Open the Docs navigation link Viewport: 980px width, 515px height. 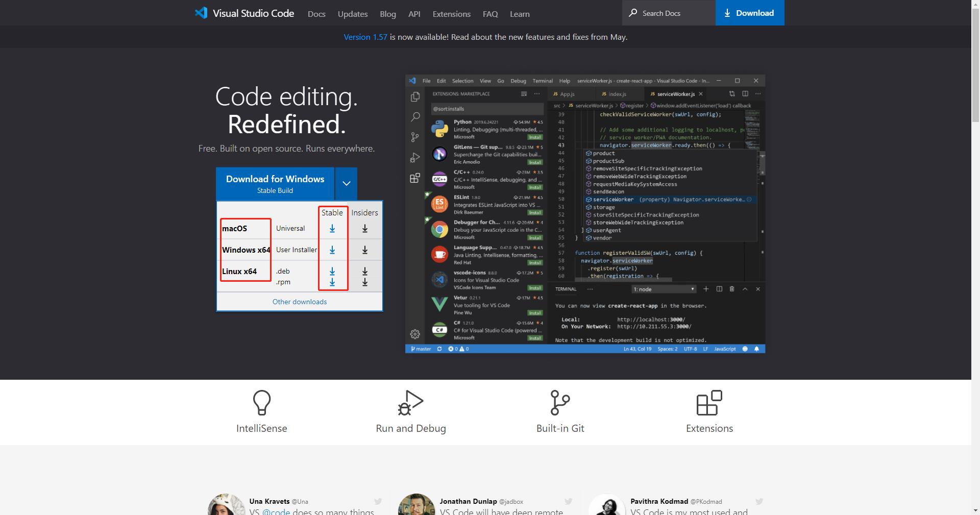point(316,14)
